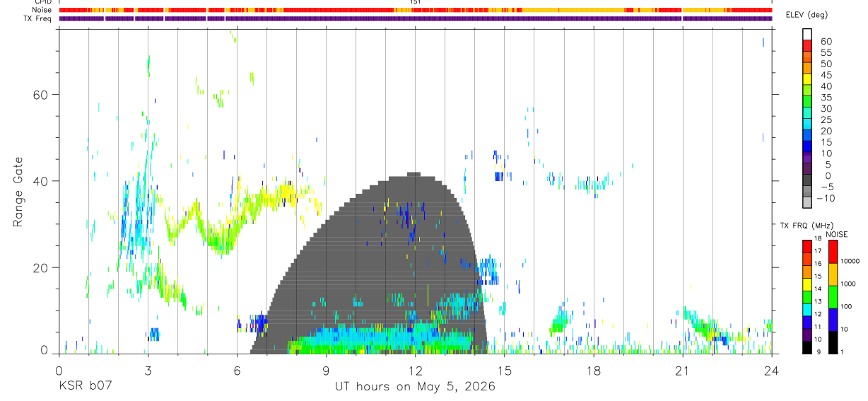Click the Range Gate axis tick label '20'
868x401 pixels.
coord(40,267)
